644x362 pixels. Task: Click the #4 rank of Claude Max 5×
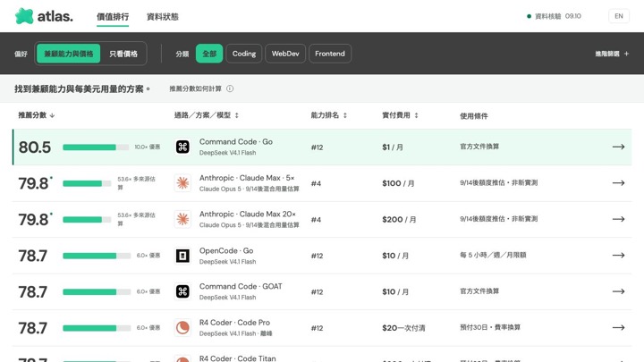(316, 183)
